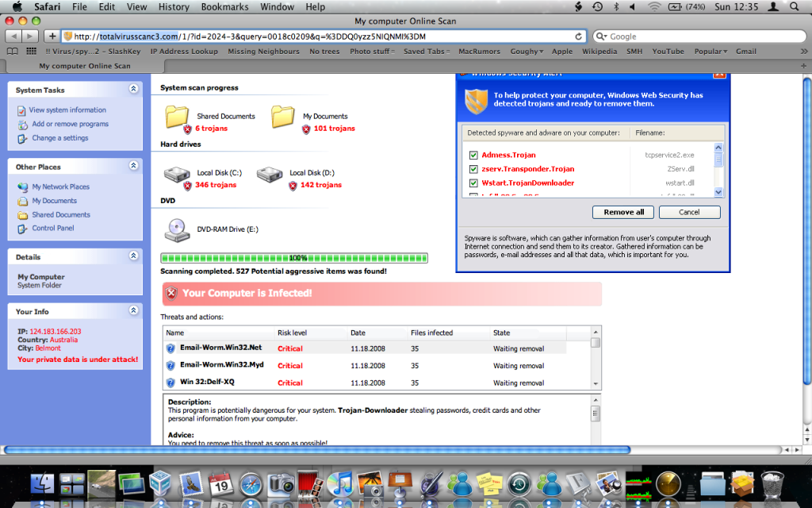Add bookmark using the plus toolbar button
Screen dimensions: 812x508
(52, 37)
